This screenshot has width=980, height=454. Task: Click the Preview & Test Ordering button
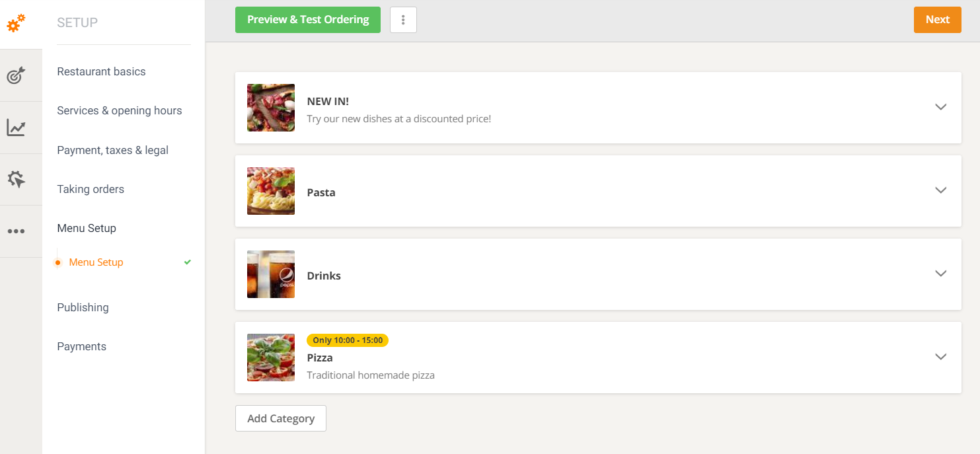[x=307, y=19]
